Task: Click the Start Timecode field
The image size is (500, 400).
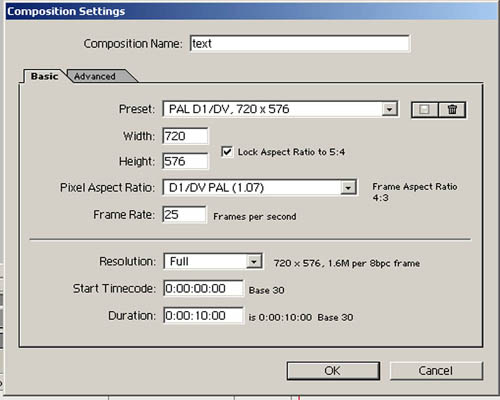Action: pos(203,288)
